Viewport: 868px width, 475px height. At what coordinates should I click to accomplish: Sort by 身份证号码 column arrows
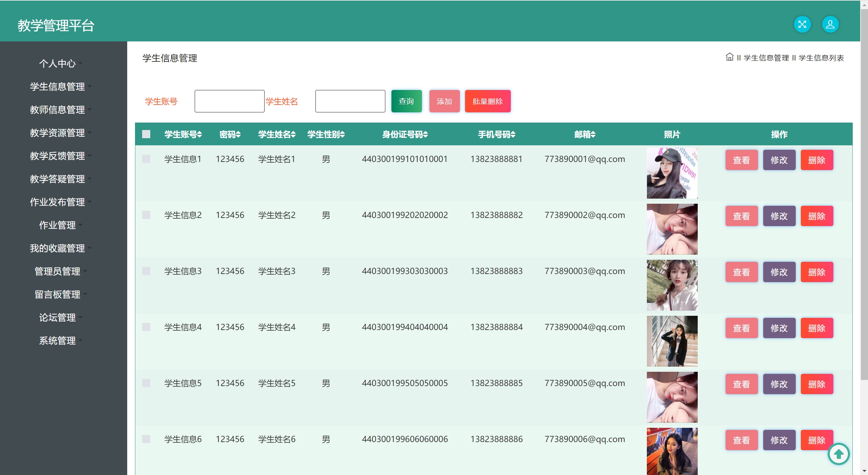(x=425, y=134)
